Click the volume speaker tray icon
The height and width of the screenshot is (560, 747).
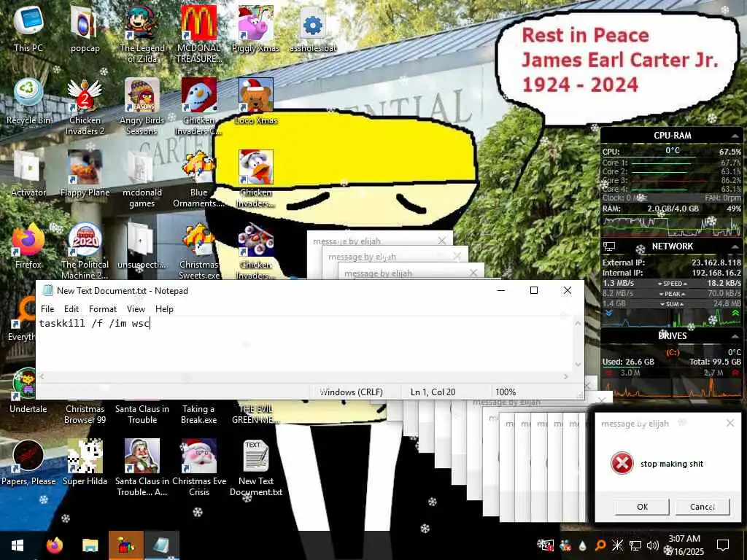[x=652, y=545]
